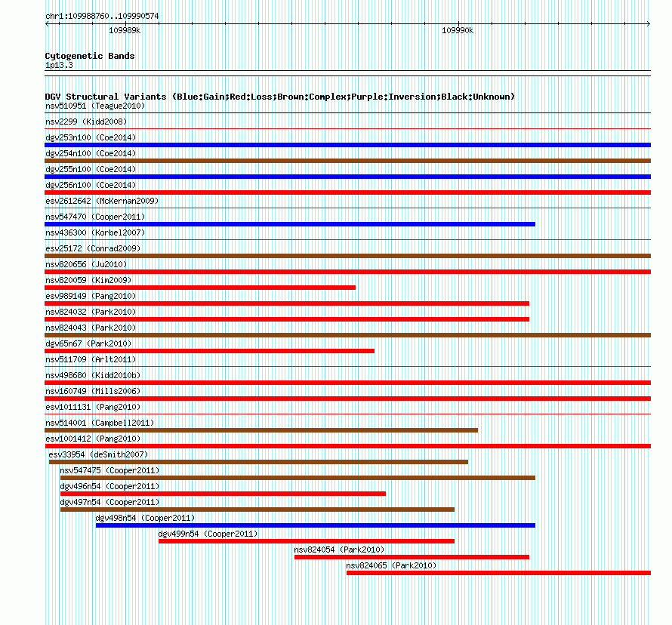Open variant dgv65n67 (Park2010) label
The width and height of the screenshot is (672, 625).
click(88, 343)
